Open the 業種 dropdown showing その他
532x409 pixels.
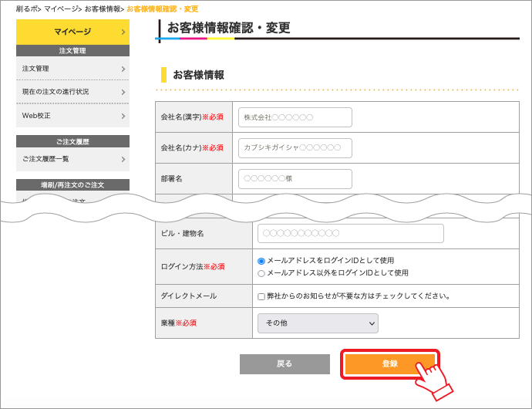click(x=318, y=323)
